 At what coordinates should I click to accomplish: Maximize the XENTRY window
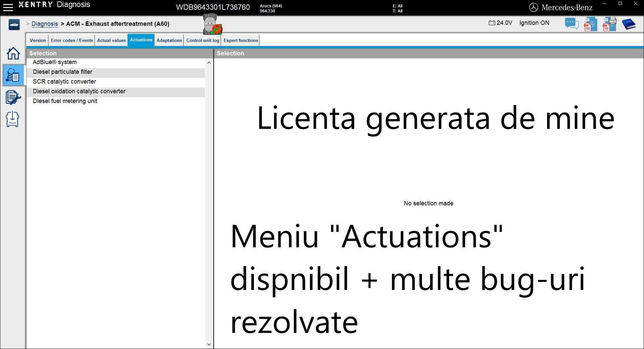[620, 4]
